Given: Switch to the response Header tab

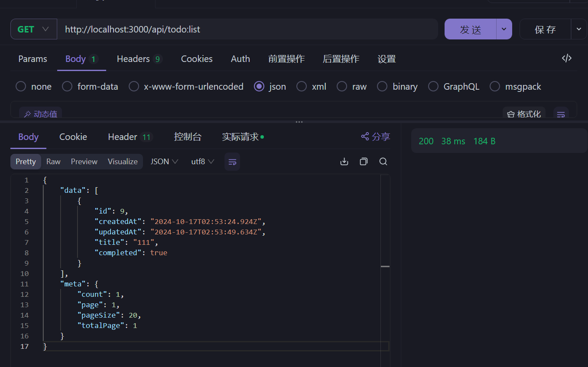Looking at the screenshot, I should [130, 137].
